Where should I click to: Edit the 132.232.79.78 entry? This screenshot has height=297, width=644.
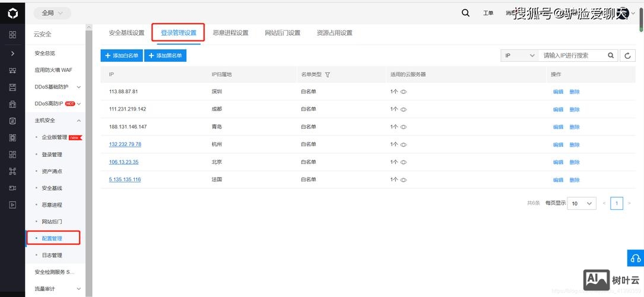[558, 145]
